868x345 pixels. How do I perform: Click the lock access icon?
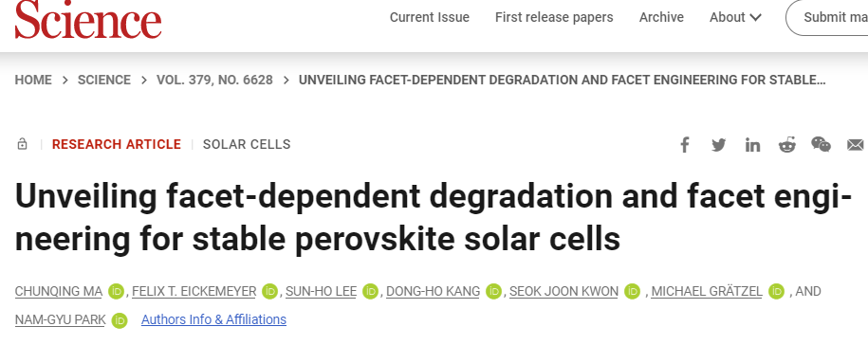coord(22,144)
